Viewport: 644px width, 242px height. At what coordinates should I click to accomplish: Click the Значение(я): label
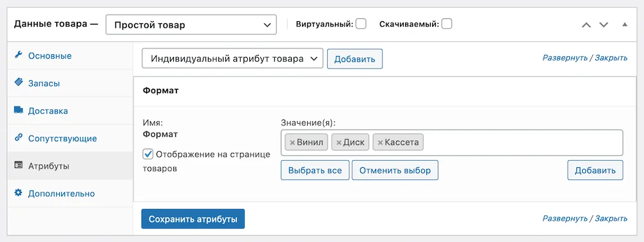tap(307, 122)
